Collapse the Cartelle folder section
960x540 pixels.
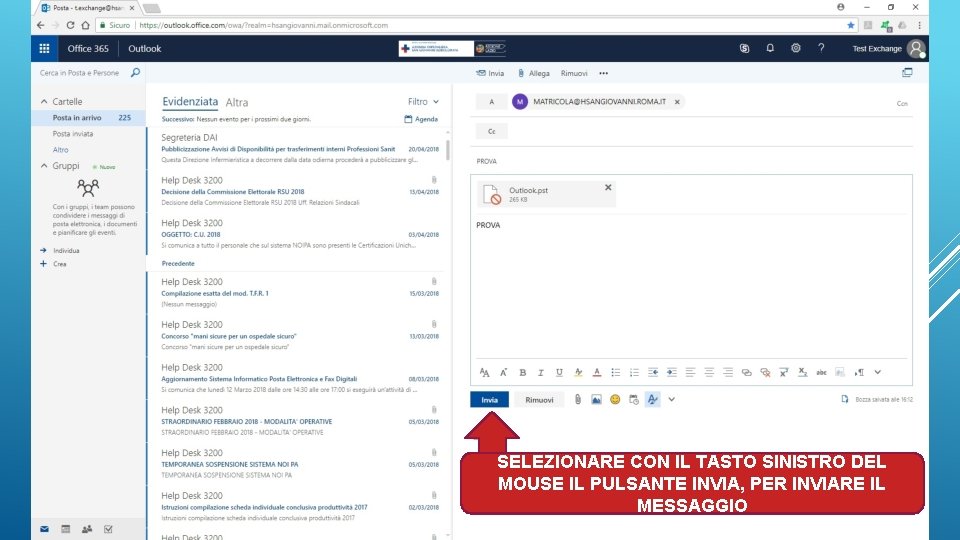(44, 101)
